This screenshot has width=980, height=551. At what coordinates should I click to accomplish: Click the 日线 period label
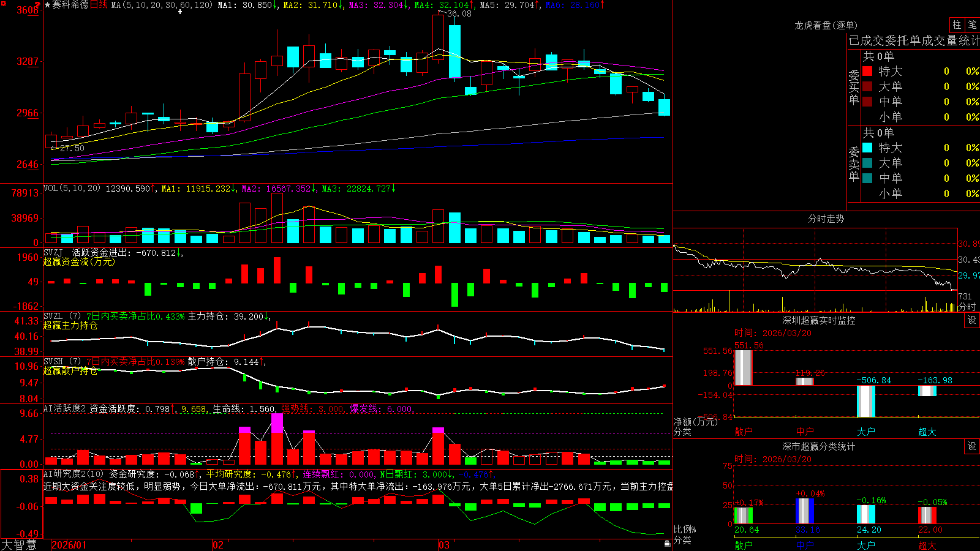(99, 5)
